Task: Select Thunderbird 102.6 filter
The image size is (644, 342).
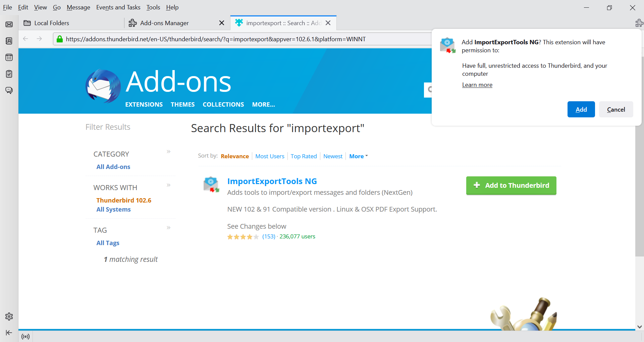Action: tap(124, 200)
